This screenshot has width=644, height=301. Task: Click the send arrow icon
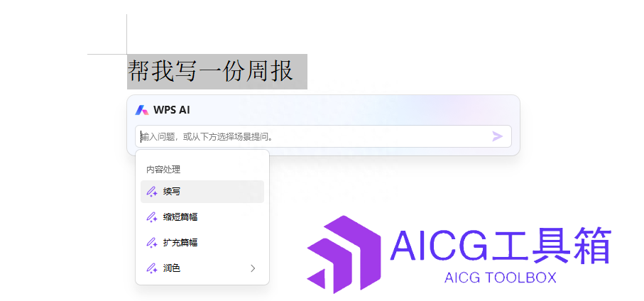[x=497, y=136]
